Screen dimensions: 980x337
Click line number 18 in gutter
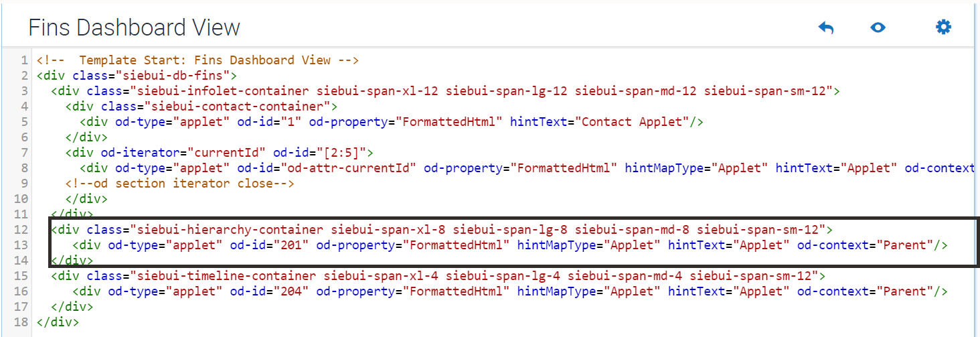click(20, 322)
